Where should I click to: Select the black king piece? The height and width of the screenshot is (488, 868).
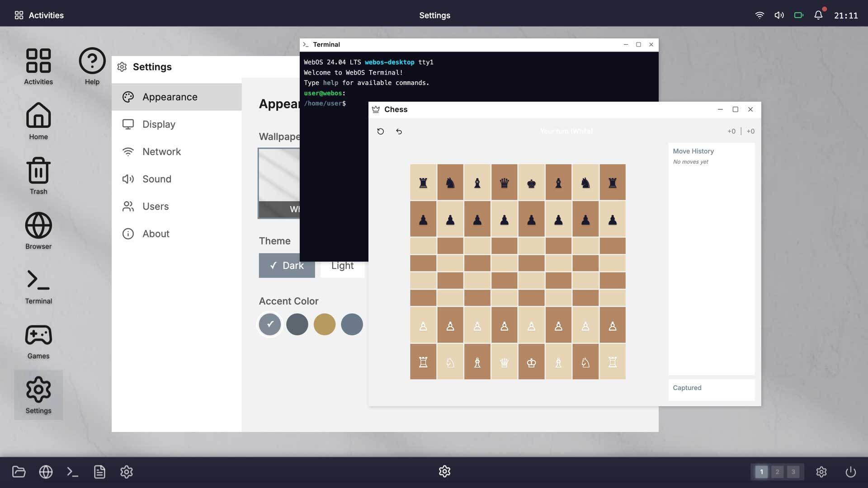[531, 183]
